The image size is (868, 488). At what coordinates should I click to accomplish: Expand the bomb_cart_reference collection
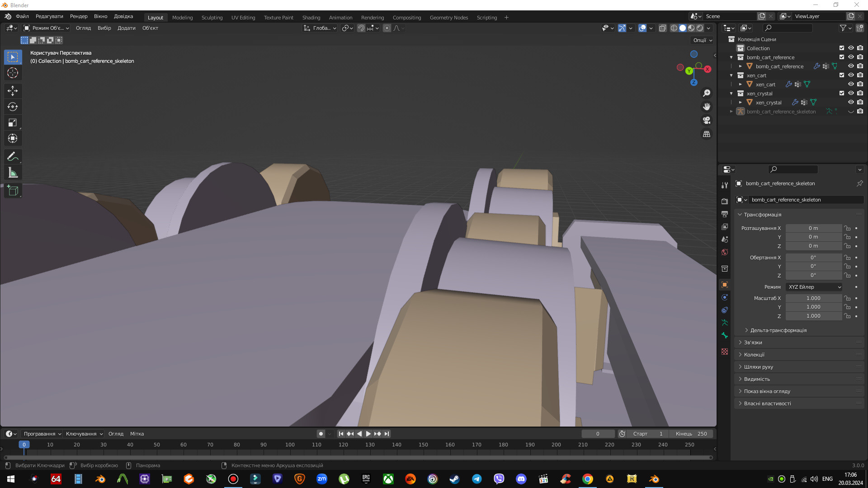coord(731,57)
